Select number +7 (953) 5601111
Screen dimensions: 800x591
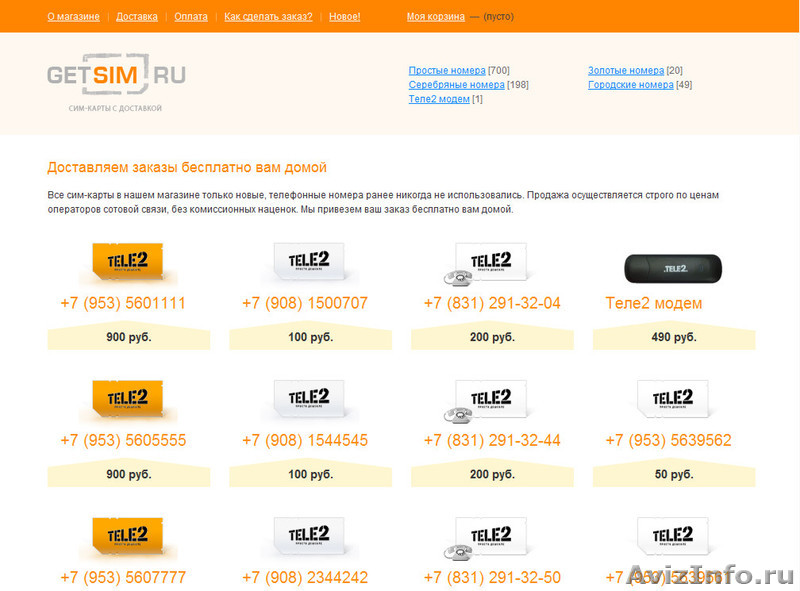coord(123,303)
